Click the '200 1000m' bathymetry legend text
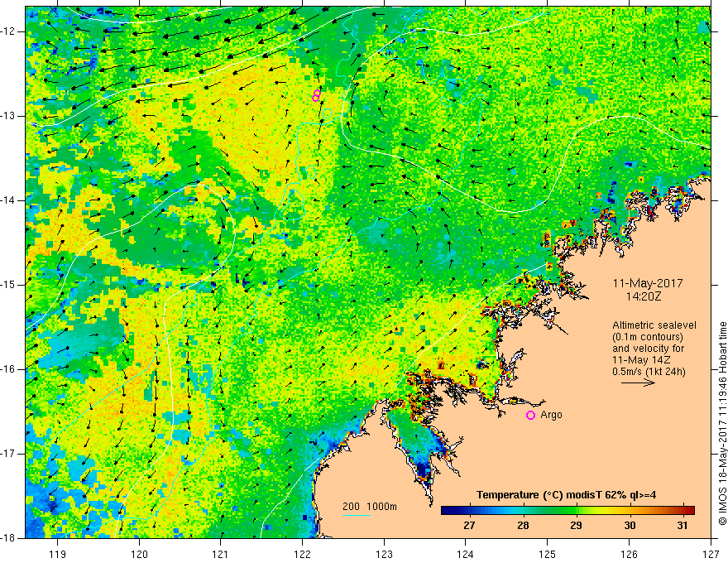Screen dimensions: 728x563 point(370,507)
